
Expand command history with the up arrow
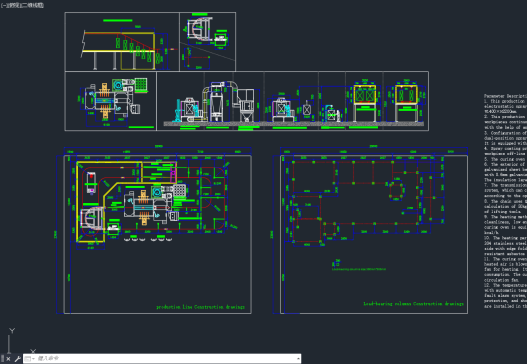coord(298,359)
